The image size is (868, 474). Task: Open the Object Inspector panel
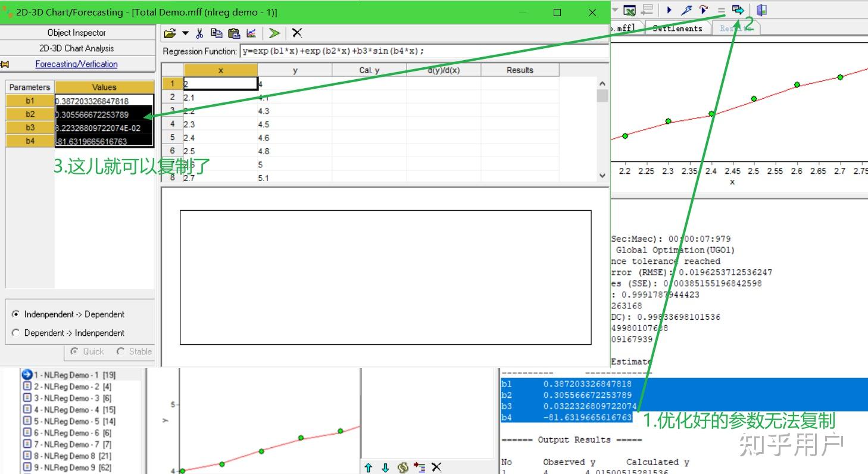[77, 33]
